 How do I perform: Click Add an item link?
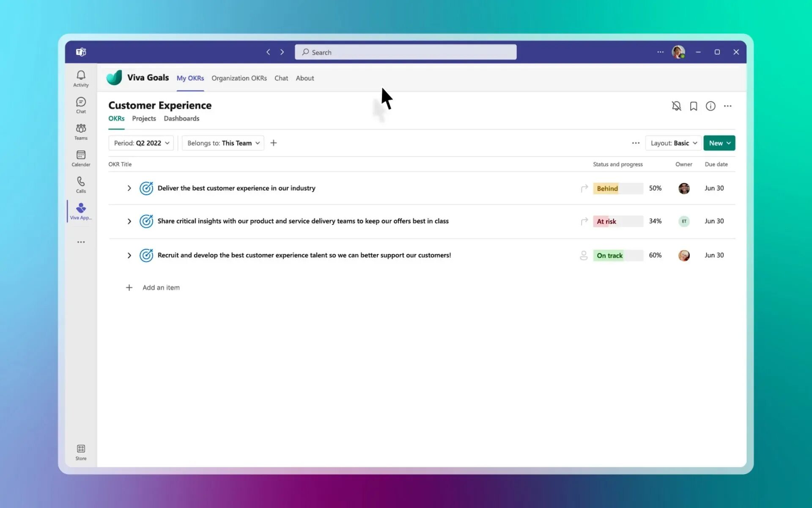(161, 287)
